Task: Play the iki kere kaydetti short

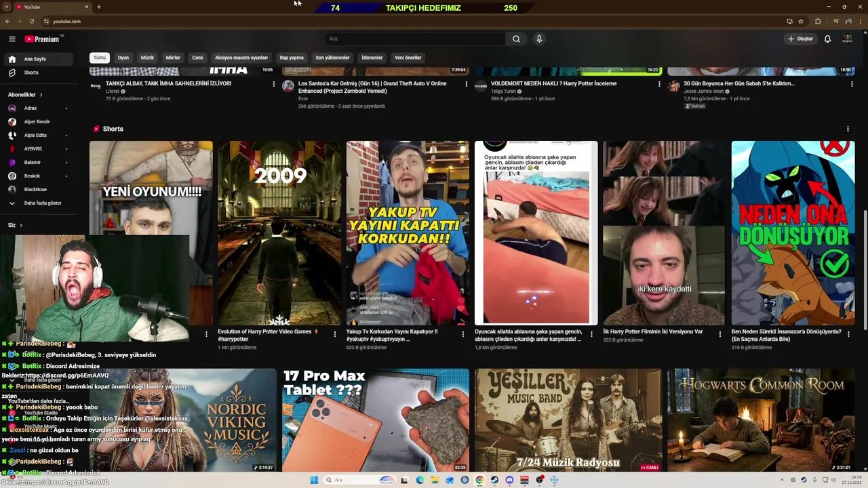Action: pos(664,233)
